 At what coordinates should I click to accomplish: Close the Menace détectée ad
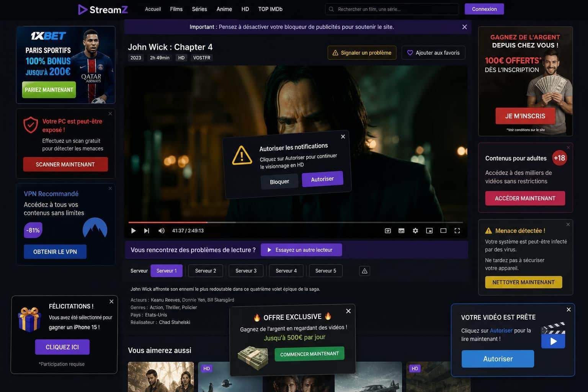[x=568, y=224]
